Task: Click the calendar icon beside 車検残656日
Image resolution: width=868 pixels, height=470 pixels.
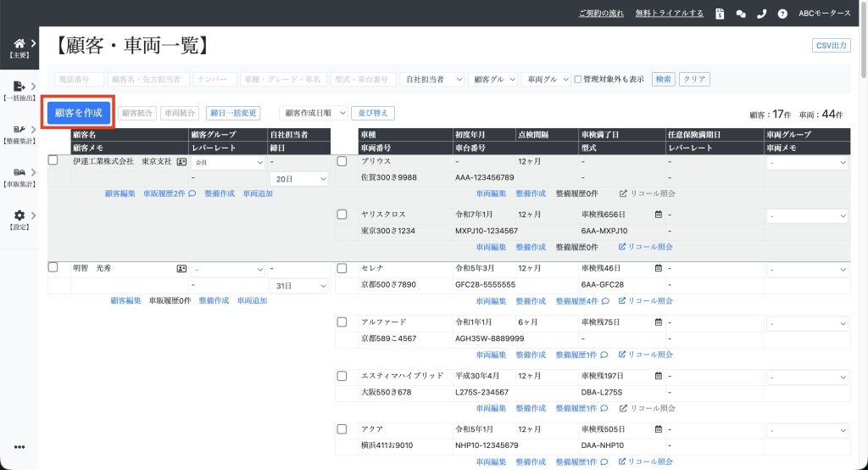Action: 658,215
